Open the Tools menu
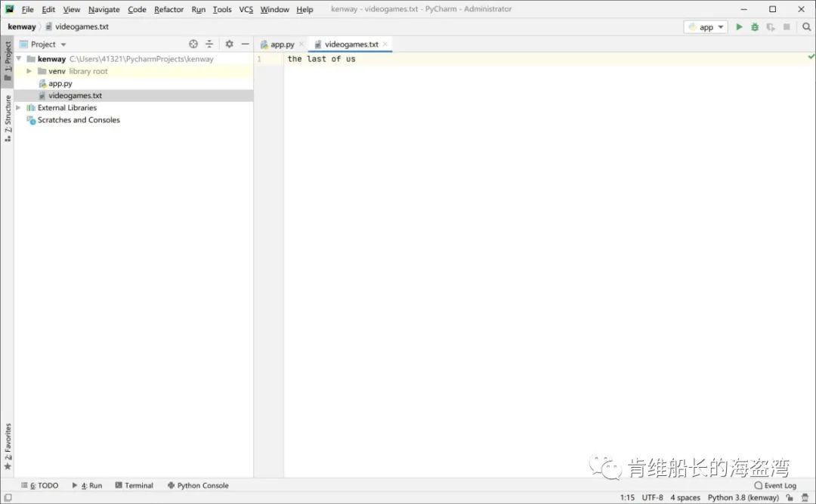This screenshot has width=816, height=504. click(222, 9)
